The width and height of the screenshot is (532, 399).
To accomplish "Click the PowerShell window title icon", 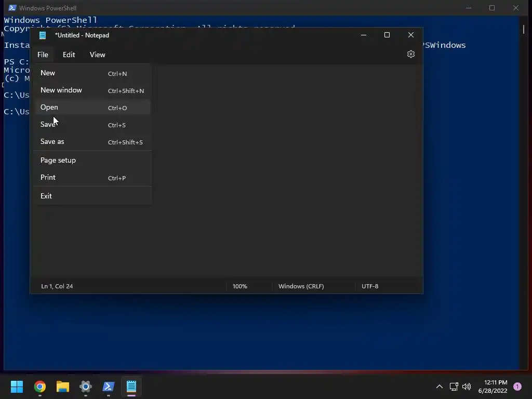I will [12, 8].
